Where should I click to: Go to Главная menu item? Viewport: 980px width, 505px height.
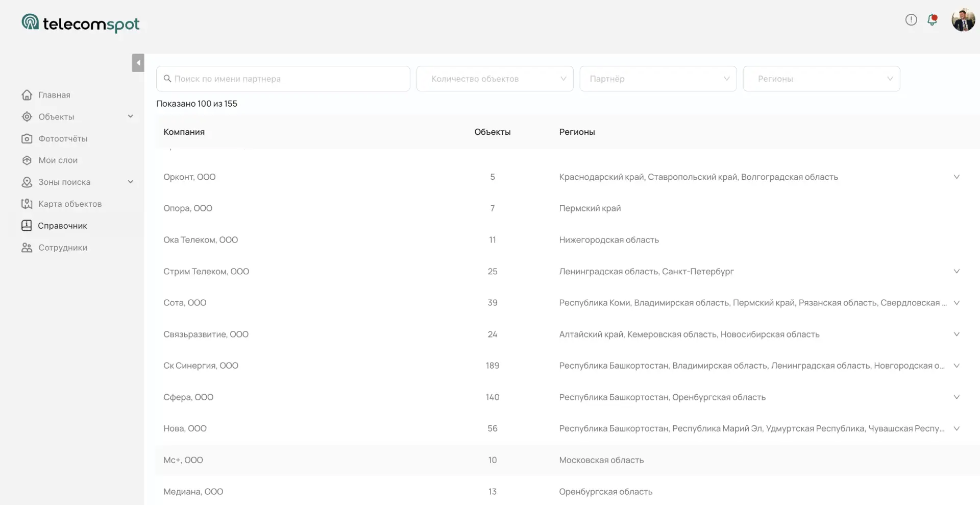[x=55, y=95]
